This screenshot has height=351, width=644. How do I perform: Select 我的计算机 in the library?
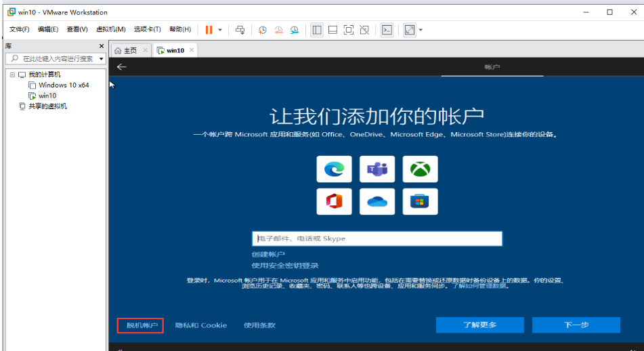pyautogui.click(x=45, y=75)
